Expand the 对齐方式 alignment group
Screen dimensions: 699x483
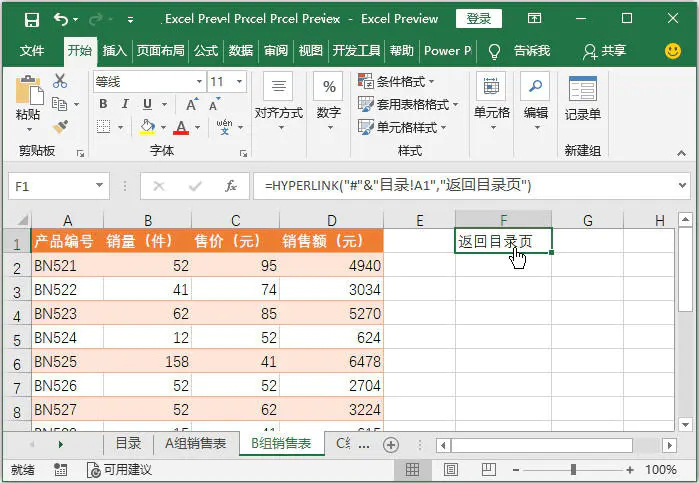(279, 103)
